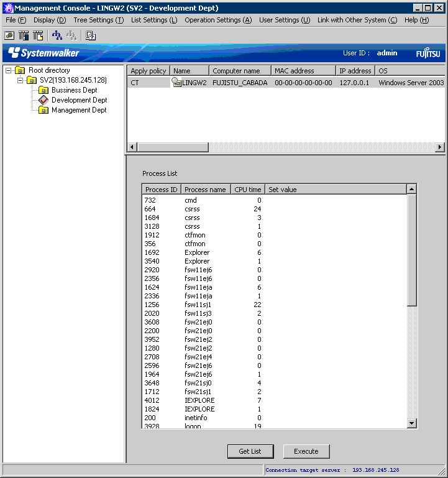Click the LINGW2 computer icon
Screen dimensions: 448x478
click(176, 82)
